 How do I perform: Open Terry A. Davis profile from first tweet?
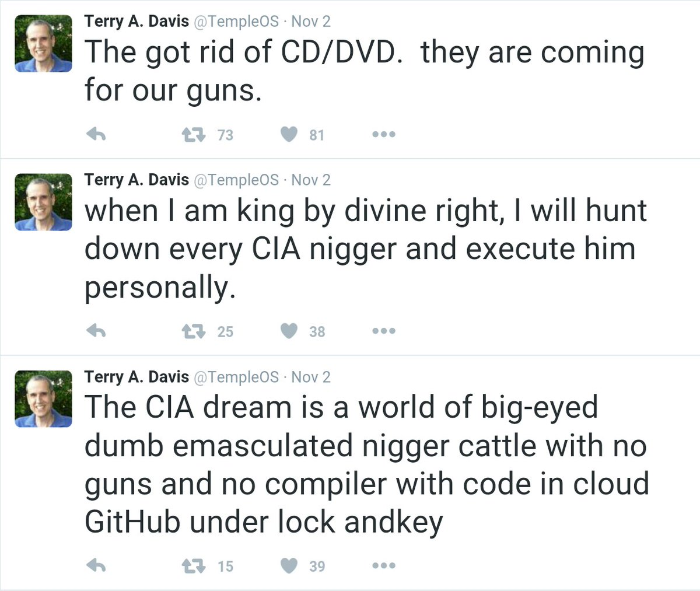136,22
